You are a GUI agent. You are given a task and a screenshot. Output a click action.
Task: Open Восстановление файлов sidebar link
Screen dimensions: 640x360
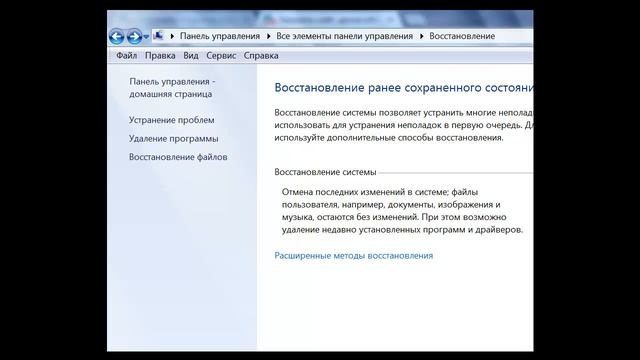pyautogui.click(x=178, y=157)
